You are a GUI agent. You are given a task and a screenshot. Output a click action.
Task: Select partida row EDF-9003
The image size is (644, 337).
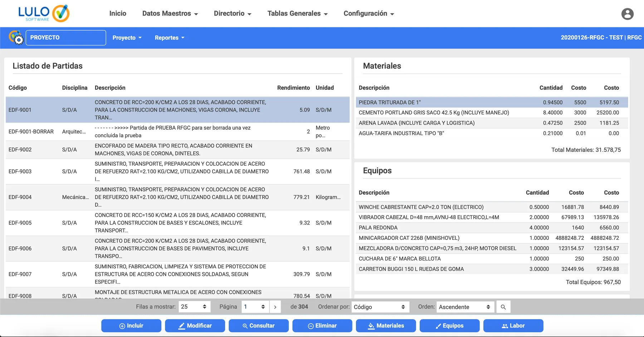[177, 172]
